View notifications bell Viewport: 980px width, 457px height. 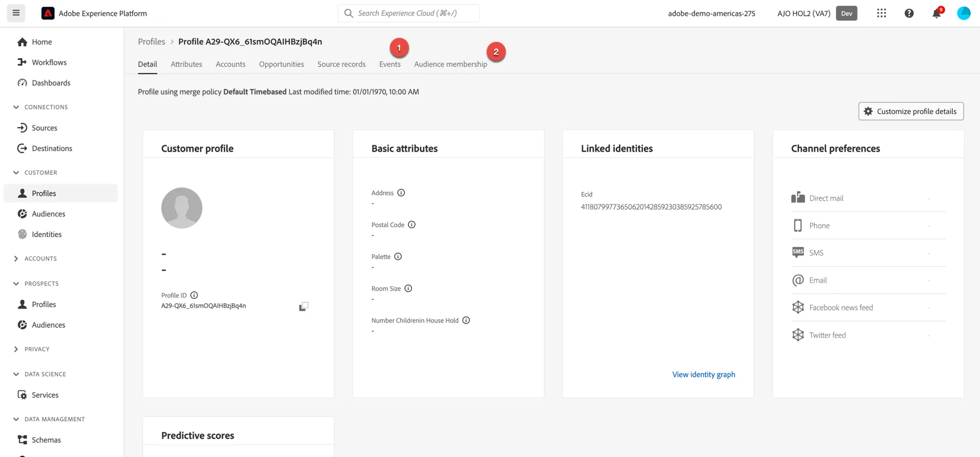(937, 13)
